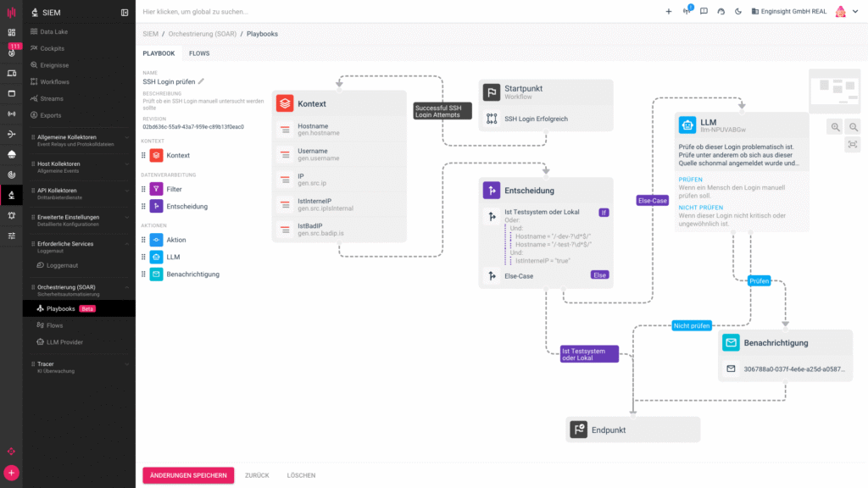Click the plus icon in top bar
This screenshot has height=488, width=868.
[668, 12]
